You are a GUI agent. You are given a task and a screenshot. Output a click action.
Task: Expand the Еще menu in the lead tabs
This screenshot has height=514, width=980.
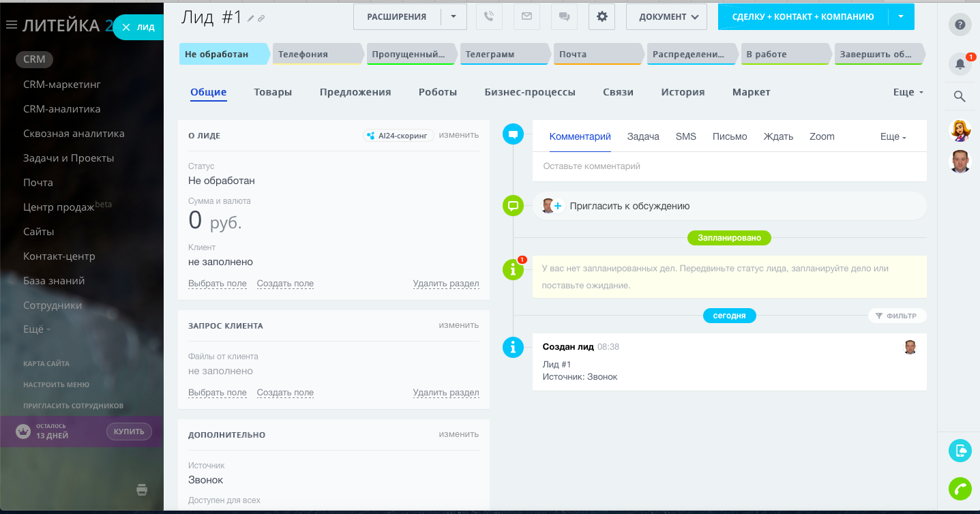pos(908,92)
